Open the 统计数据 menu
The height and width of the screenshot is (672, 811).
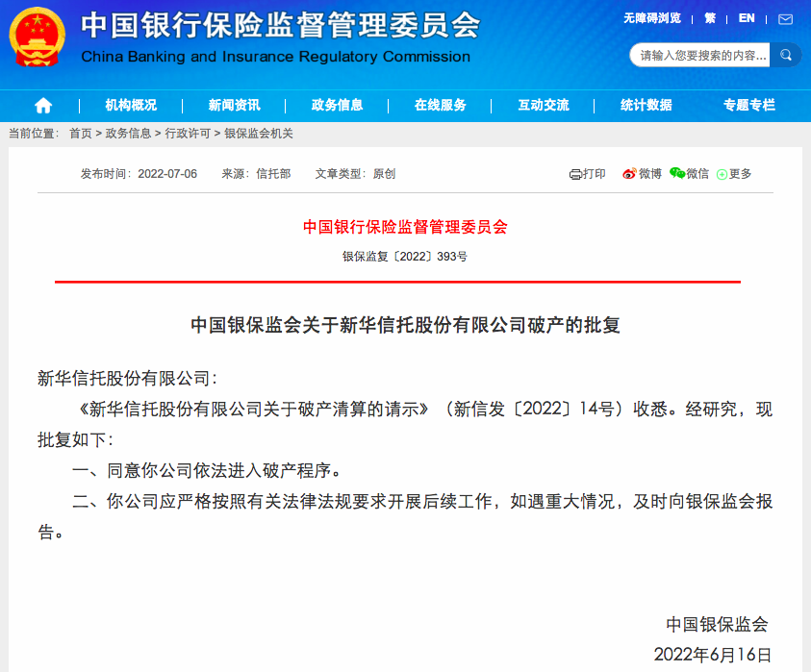click(x=646, y=106)
